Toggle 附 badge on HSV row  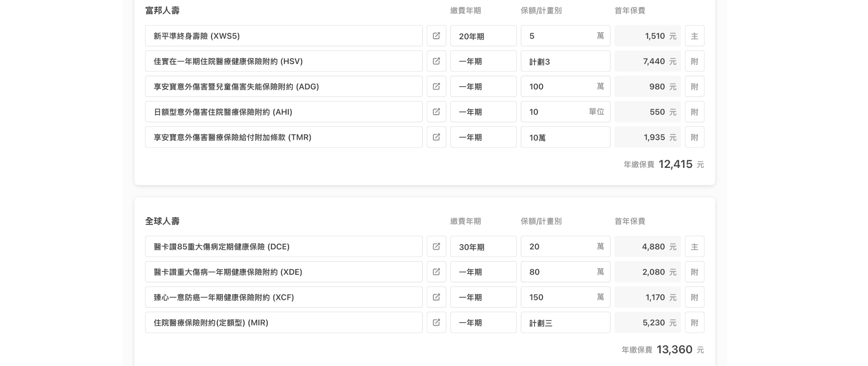tap(694, 61)
